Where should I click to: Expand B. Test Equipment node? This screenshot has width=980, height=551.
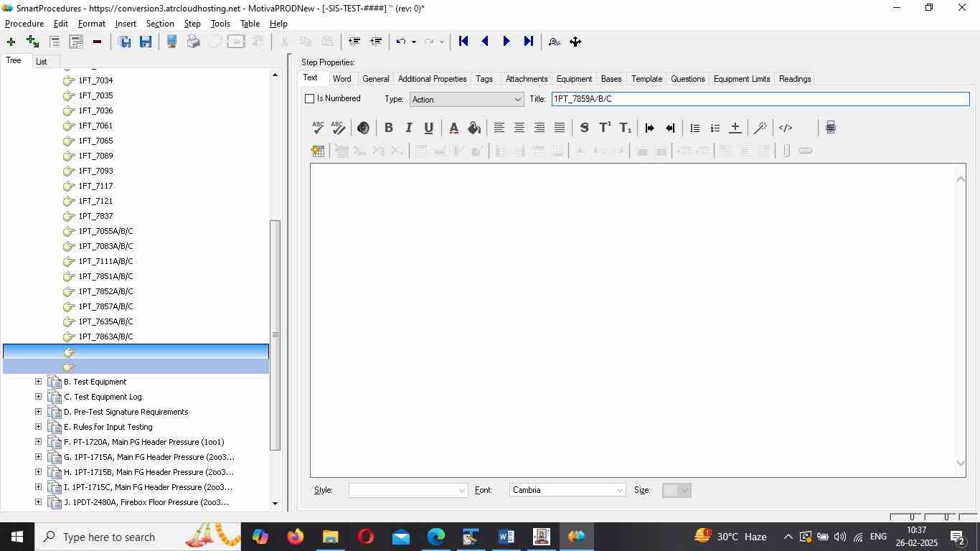point(39,382)
